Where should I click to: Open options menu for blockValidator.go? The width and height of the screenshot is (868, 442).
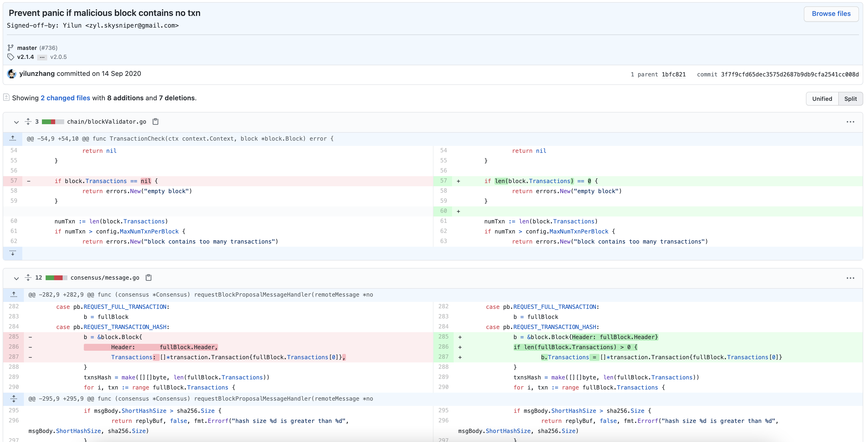coord(850,122)
